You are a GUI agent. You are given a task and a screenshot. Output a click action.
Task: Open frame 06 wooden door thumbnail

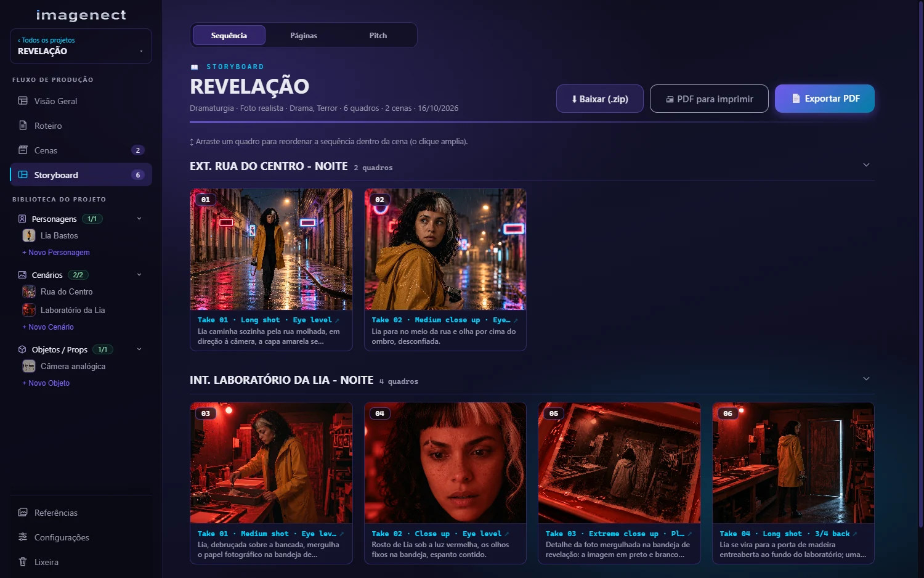pyautogui.click(x=793, y=463)
